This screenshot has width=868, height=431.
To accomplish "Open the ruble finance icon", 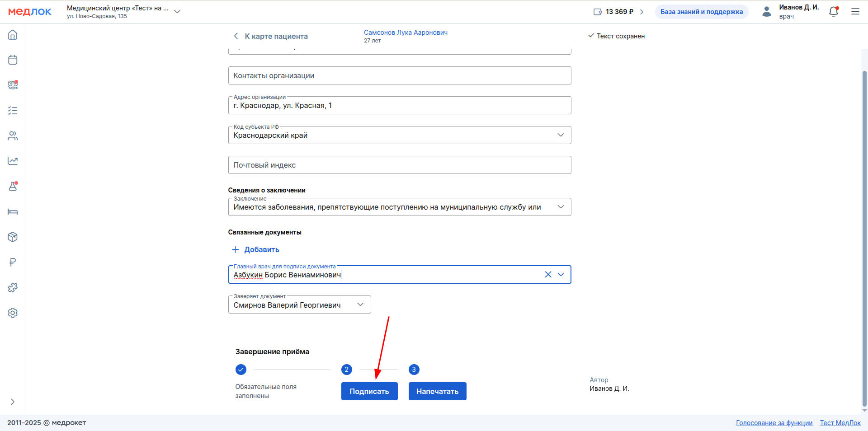I will point(13,262).
